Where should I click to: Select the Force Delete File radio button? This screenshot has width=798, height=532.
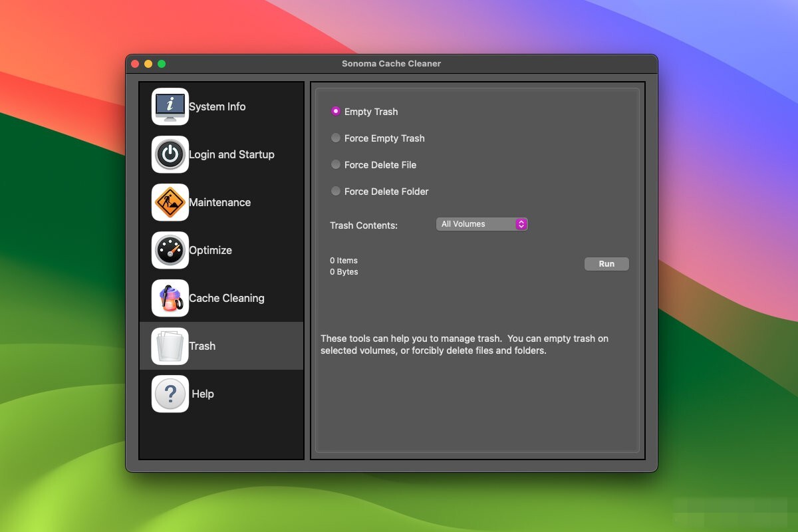click(x=336, y=165)
